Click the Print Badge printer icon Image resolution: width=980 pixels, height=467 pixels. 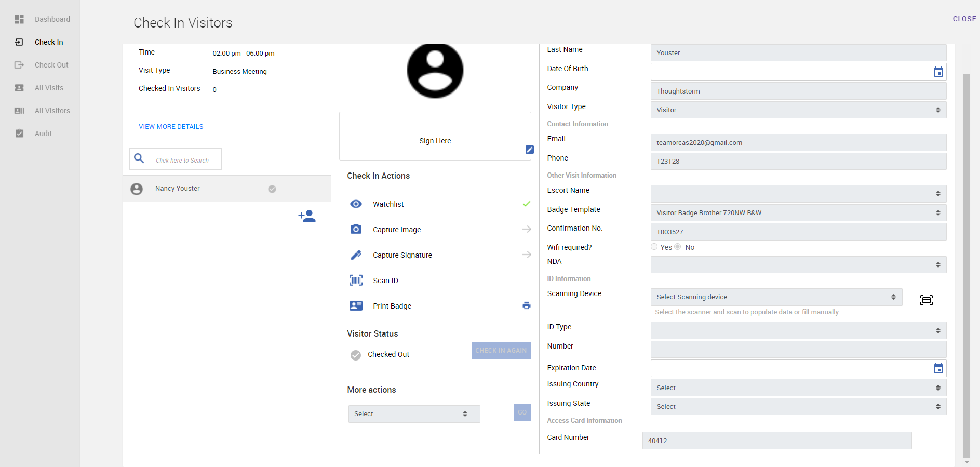tap(526, 306)
